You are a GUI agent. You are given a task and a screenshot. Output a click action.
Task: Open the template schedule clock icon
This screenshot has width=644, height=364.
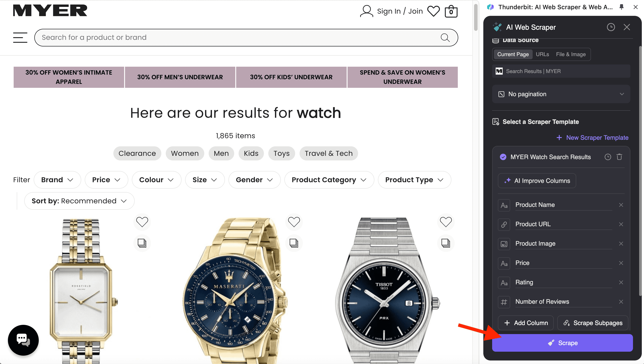click(607, 157)
